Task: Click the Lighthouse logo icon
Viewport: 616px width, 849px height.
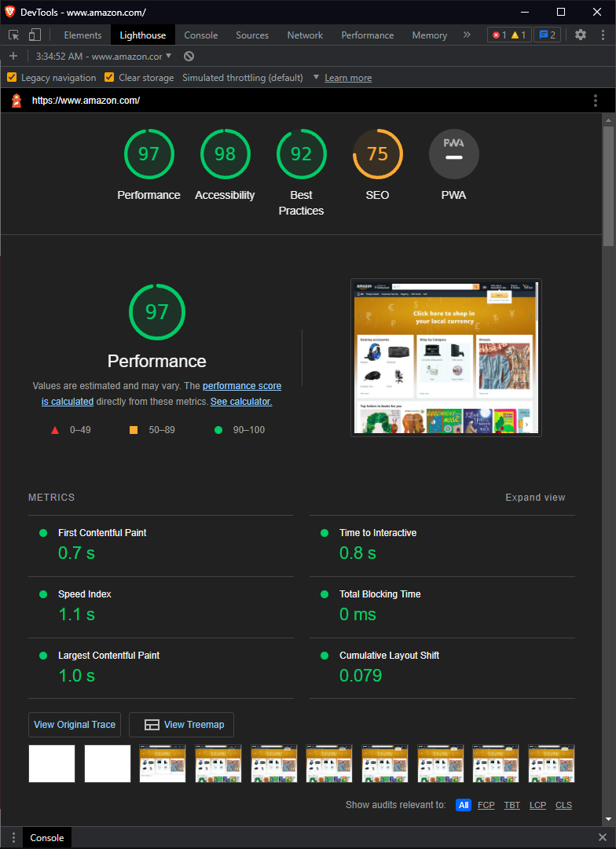Action: [16, 101]
